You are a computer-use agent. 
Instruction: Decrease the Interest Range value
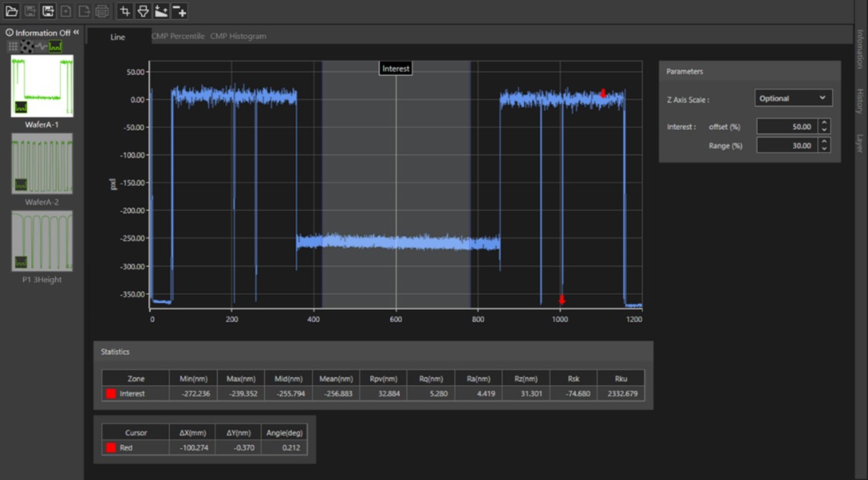(825, 149)
